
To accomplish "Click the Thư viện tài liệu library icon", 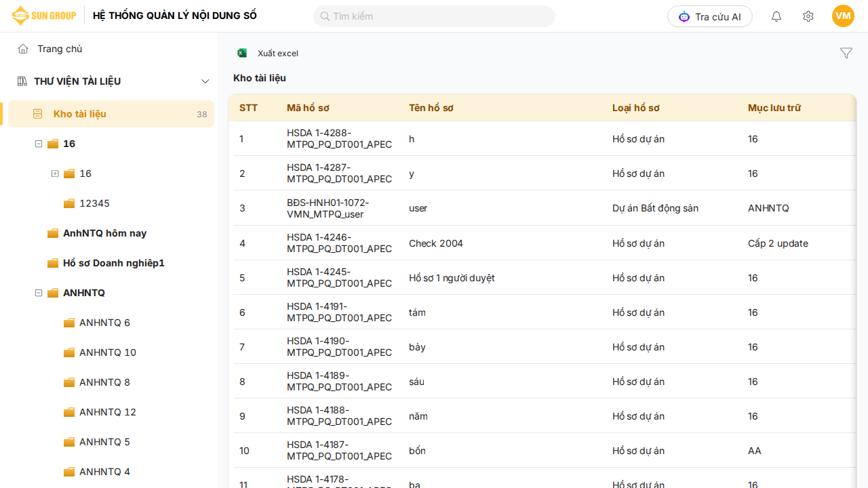I will (22, 81).
